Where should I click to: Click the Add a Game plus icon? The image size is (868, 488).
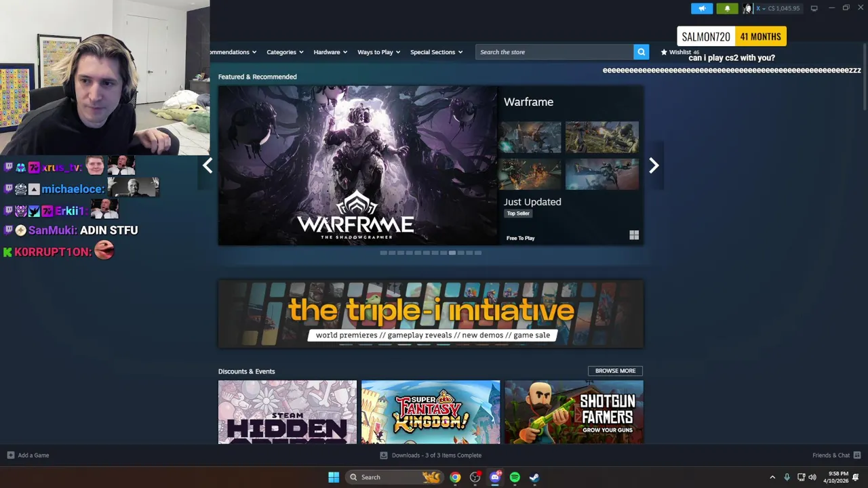(10, 455)
